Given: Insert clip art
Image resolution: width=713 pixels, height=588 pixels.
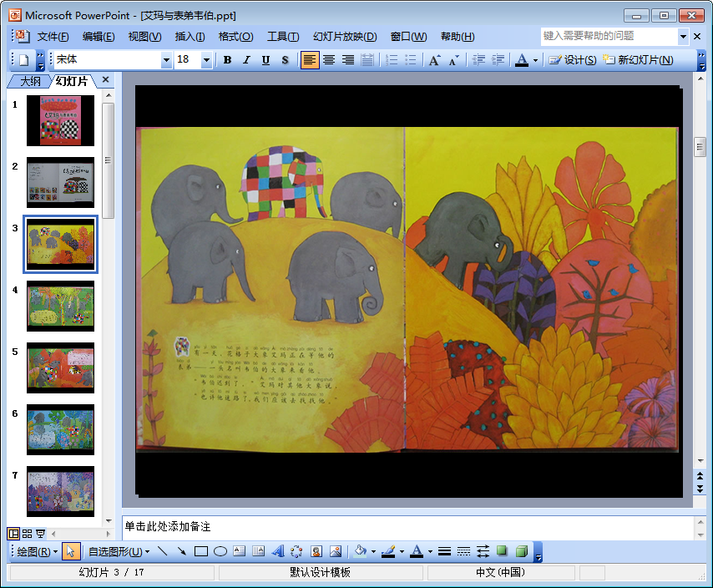Looking at the screenshot, I should pyautogui.click(x=316, y=552).
